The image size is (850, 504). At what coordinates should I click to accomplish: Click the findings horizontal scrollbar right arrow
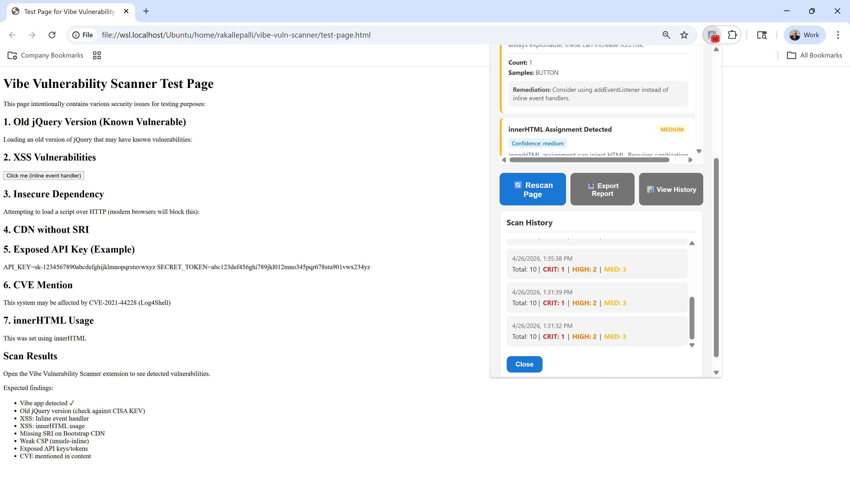690,160
